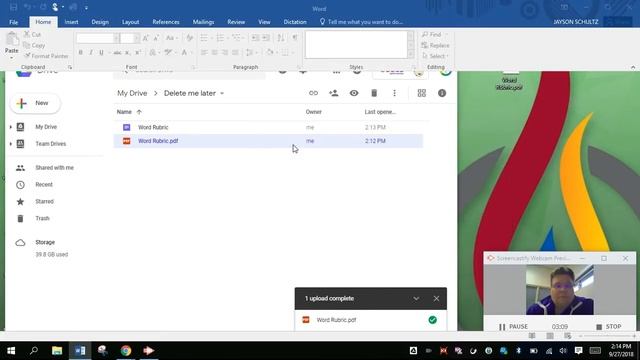Click the numbered list icon
Viewport: 640px width, 360px height.
click(220, 38)
